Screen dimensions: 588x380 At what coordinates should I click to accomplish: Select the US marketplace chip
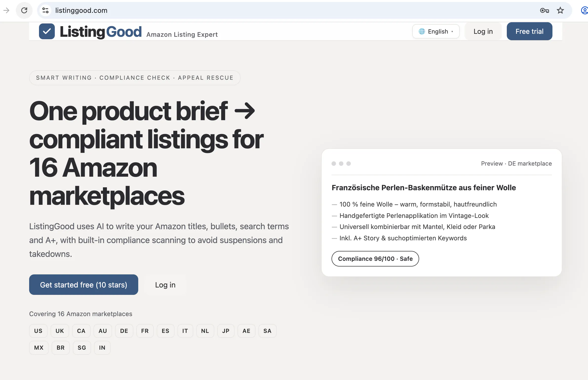click(38, 331)
